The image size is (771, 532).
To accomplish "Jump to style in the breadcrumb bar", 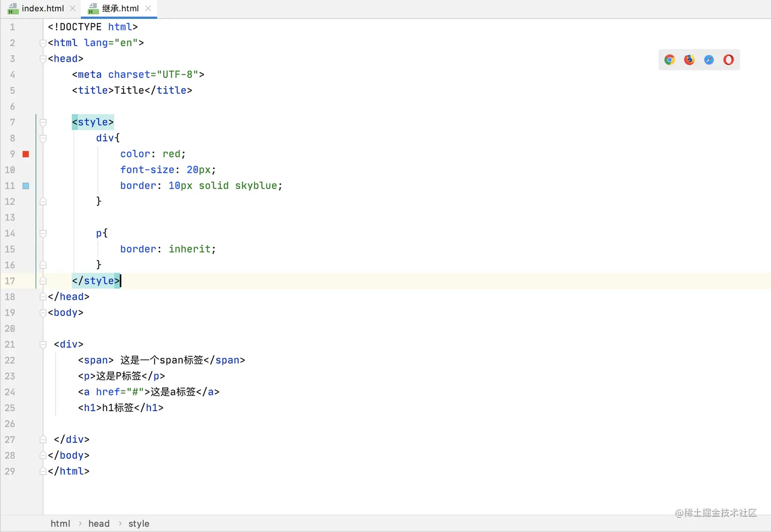I will [x=139, y=523].
